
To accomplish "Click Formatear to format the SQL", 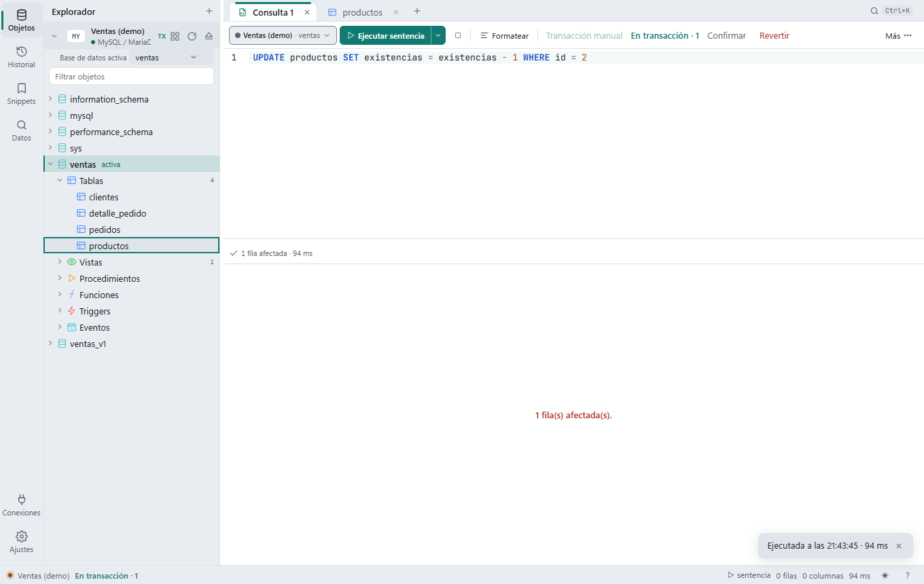I will click(x=504, y=35).
